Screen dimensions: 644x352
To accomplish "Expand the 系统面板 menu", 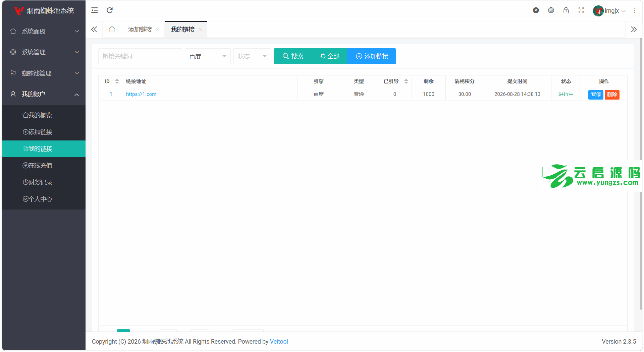I will tap(44, 32).
